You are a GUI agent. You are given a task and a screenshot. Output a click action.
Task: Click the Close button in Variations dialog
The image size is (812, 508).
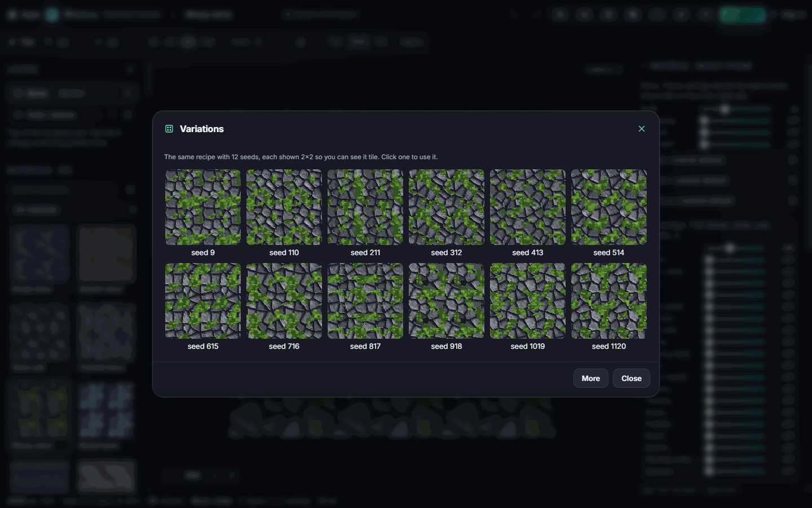coord(632,378)
